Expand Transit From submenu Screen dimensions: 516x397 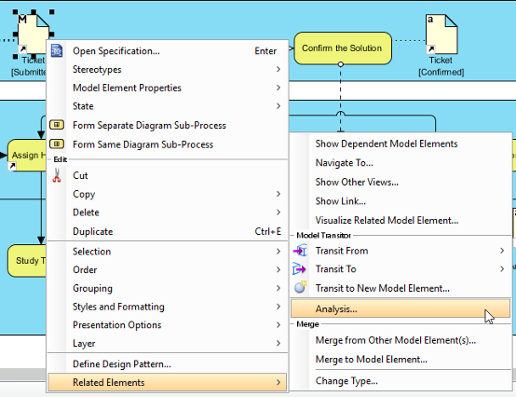click(400, 251)
